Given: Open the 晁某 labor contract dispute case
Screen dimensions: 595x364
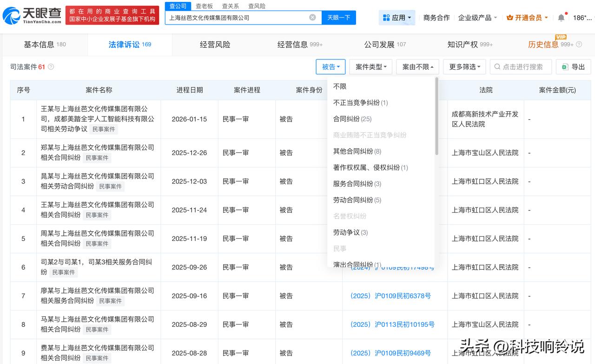Looking at the screenshot, I should (97, 181).
